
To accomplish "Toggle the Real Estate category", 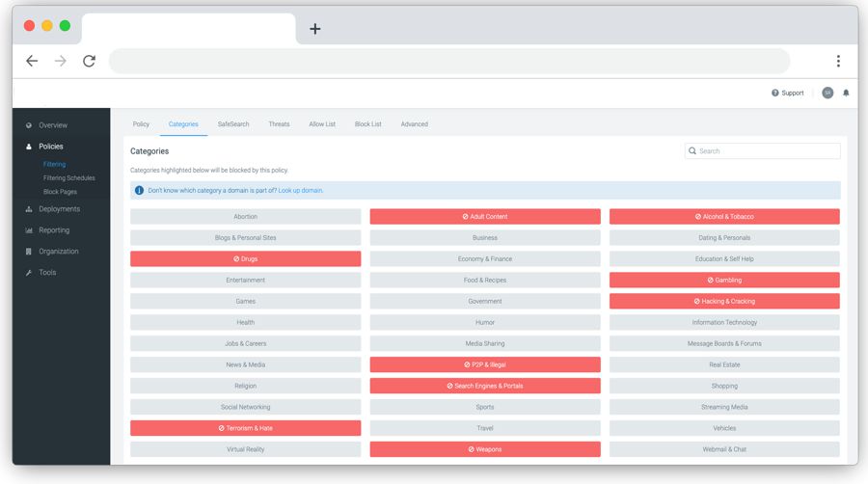I will click(724, 364).
